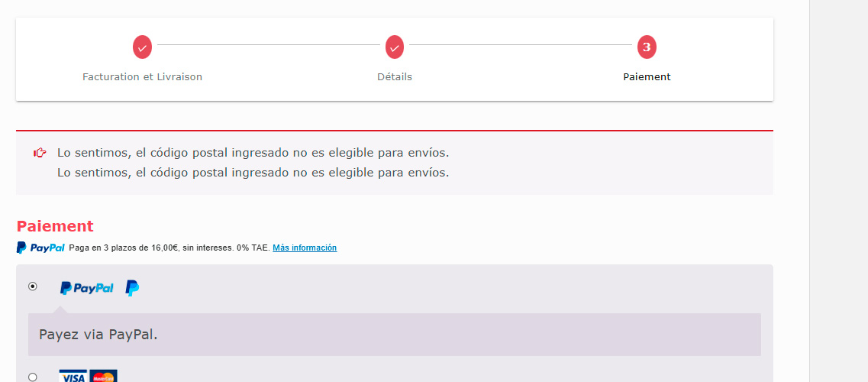Click the Détails step checkmark circle
868x382 pixels.
click(x=395, y=47)
